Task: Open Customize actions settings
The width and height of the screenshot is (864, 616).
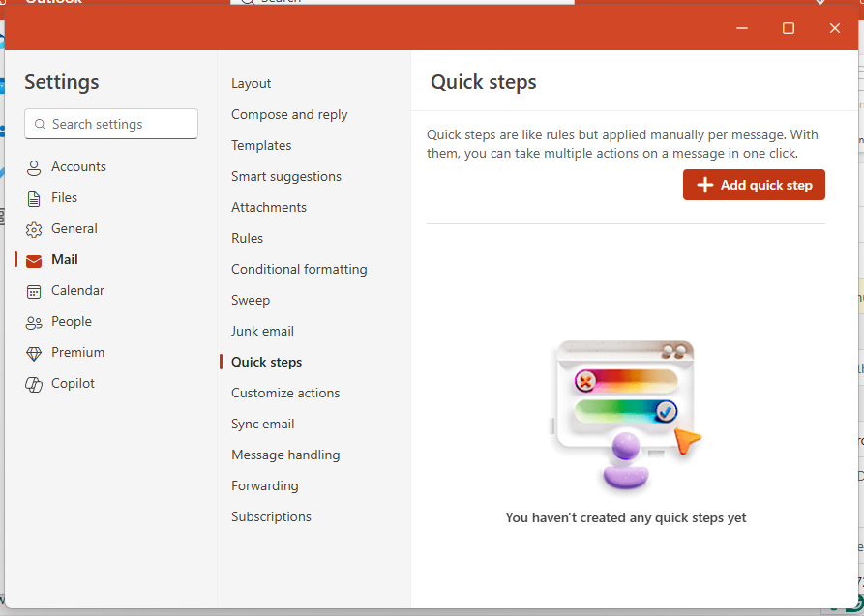Action: [285, 393]
